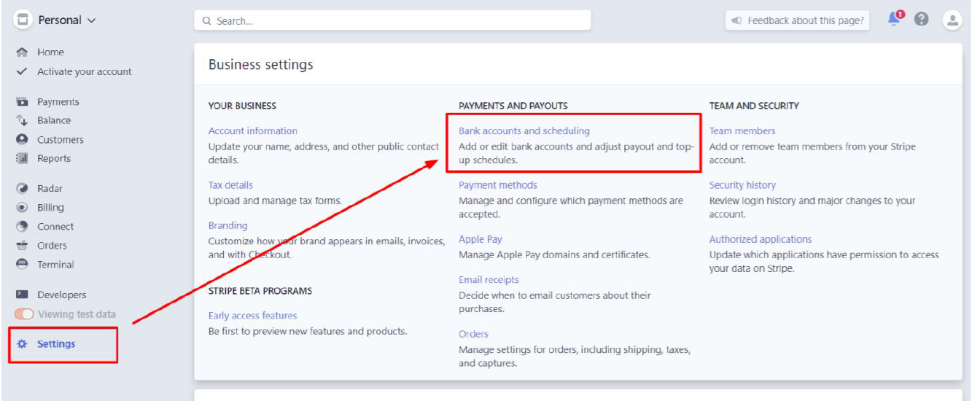Image resolution: width=980 pixels, height=401 pixels.
Task: Focus the Search input field
Action: coord(392,20)
